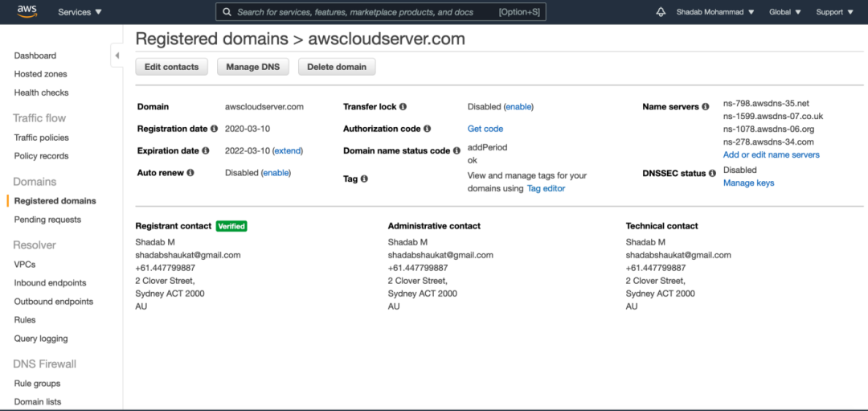Click the Administrative contact heading

click(x=434, y=226)
